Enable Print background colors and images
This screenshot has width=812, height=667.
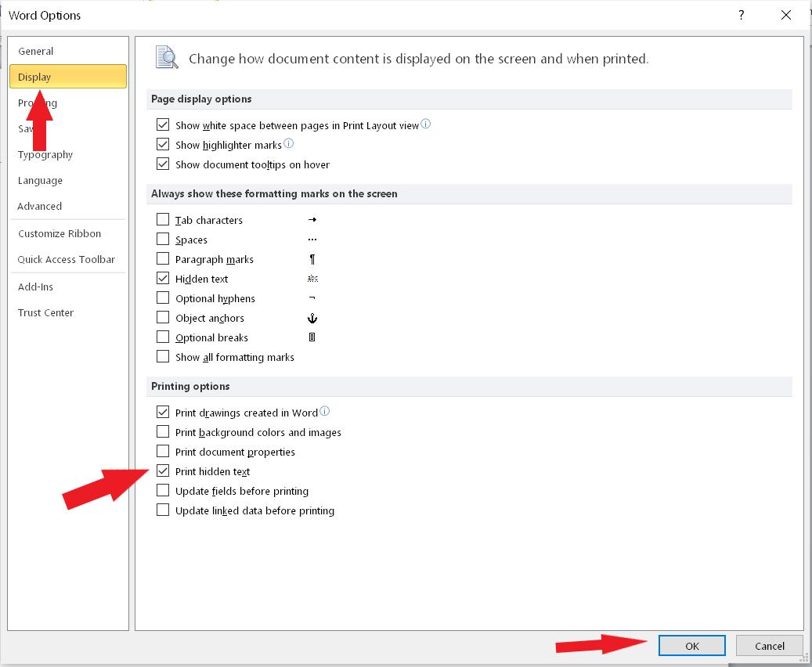(x=163, y=432)
